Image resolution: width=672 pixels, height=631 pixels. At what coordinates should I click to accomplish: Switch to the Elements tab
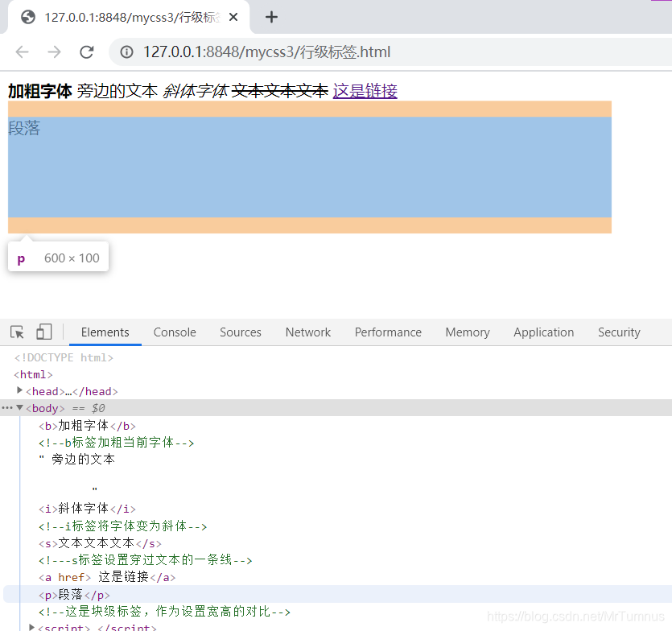point(105,332)
